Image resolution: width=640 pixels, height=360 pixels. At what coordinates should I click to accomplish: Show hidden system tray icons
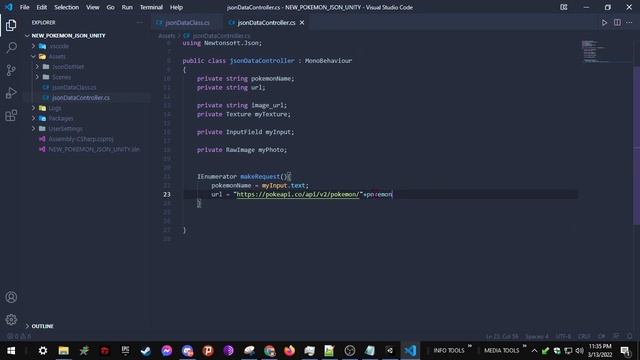click(x=534, y=351)
